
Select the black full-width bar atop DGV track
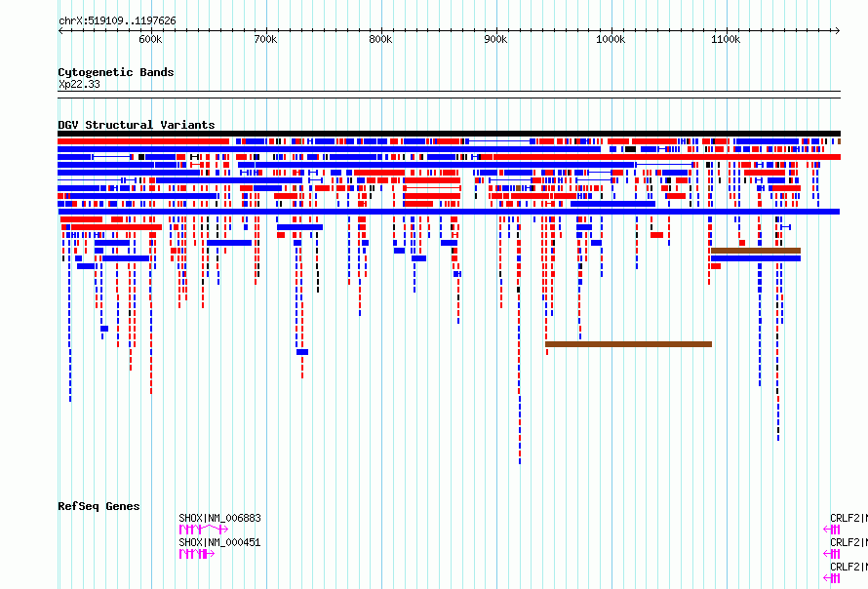[449, 134]
